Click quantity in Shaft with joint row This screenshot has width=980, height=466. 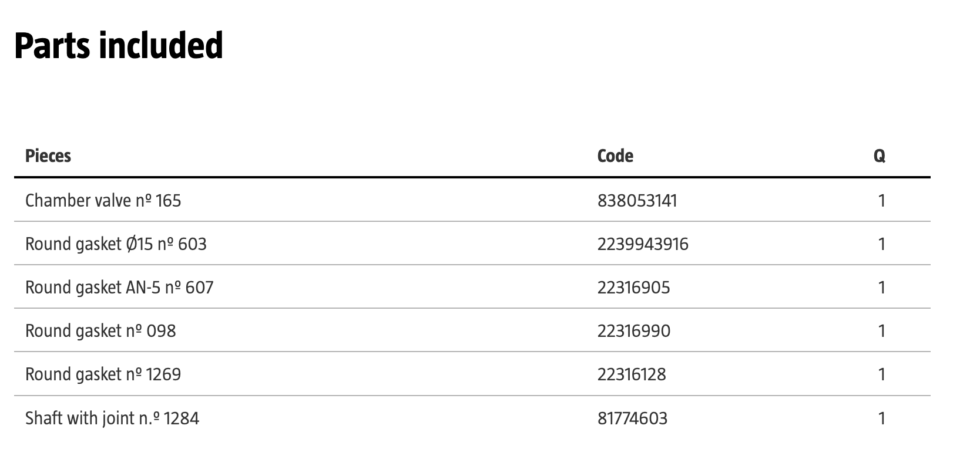pyautogui.click(x=881, y=418)
